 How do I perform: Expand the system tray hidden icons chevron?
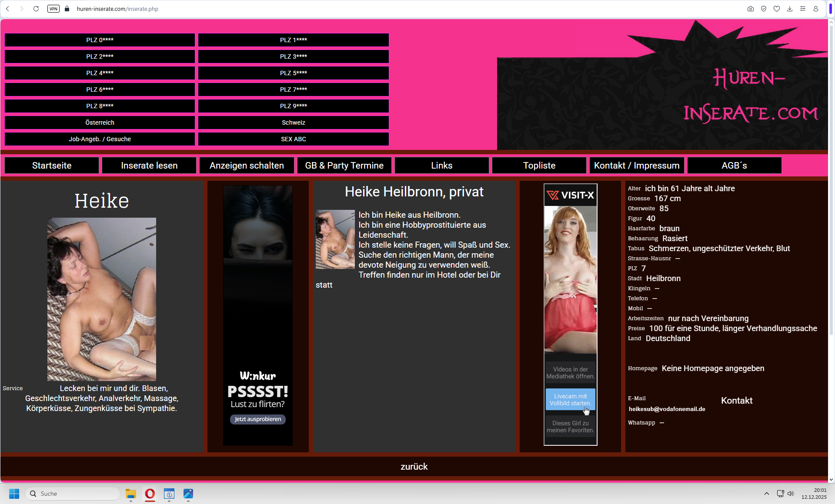coord(767,494)
